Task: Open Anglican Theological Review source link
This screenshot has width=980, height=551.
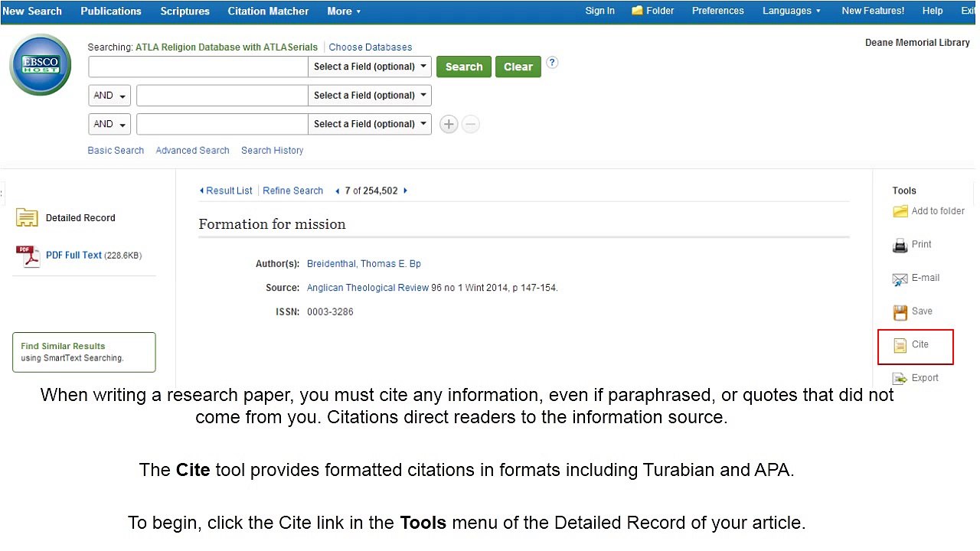Action: tap(367, 288)
